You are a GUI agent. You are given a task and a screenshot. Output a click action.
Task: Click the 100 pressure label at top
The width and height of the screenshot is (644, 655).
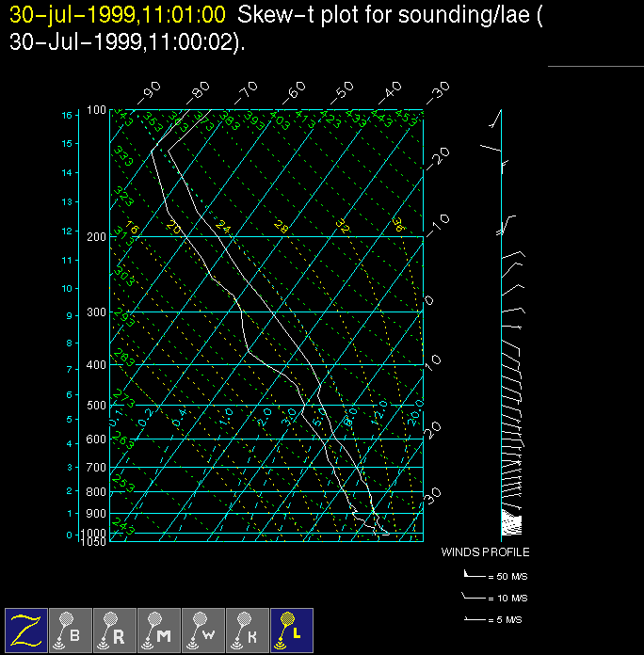pos(97,110)
